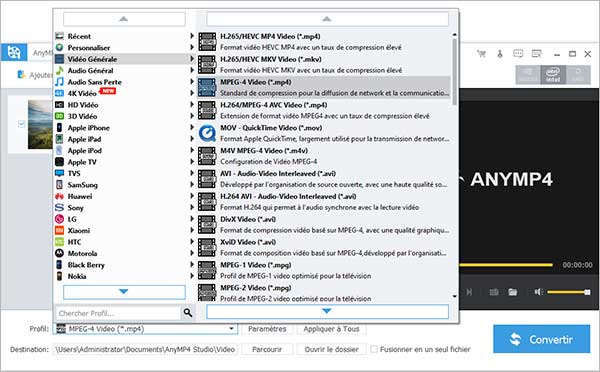Click the feedback message icon in title bar
600x372 pixels.
518,54
